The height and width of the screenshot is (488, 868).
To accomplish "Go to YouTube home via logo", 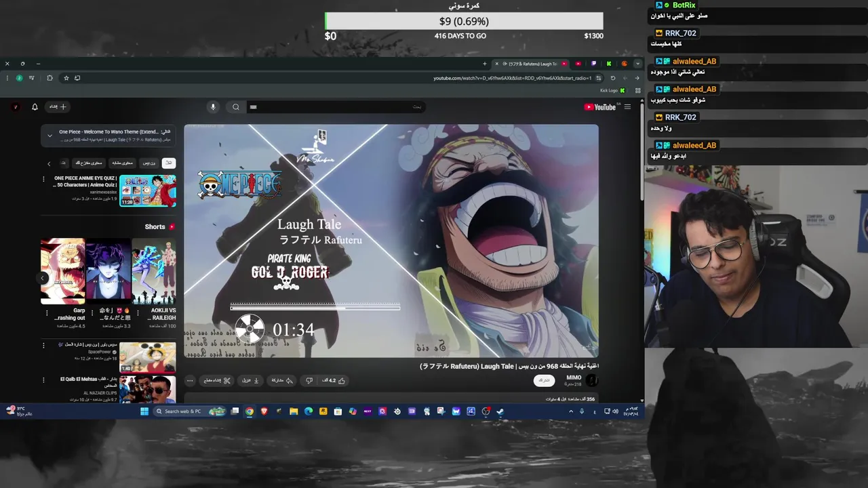I will [599, 107].
